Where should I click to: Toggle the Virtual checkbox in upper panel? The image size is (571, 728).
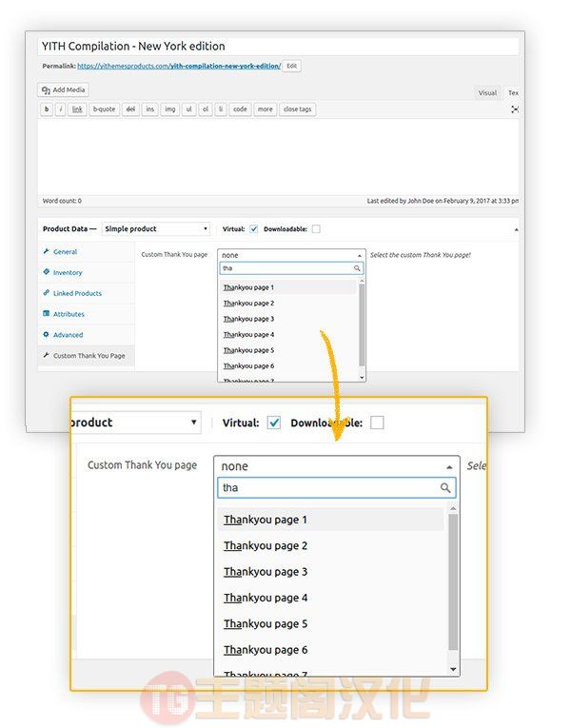[x=254, y=229]
